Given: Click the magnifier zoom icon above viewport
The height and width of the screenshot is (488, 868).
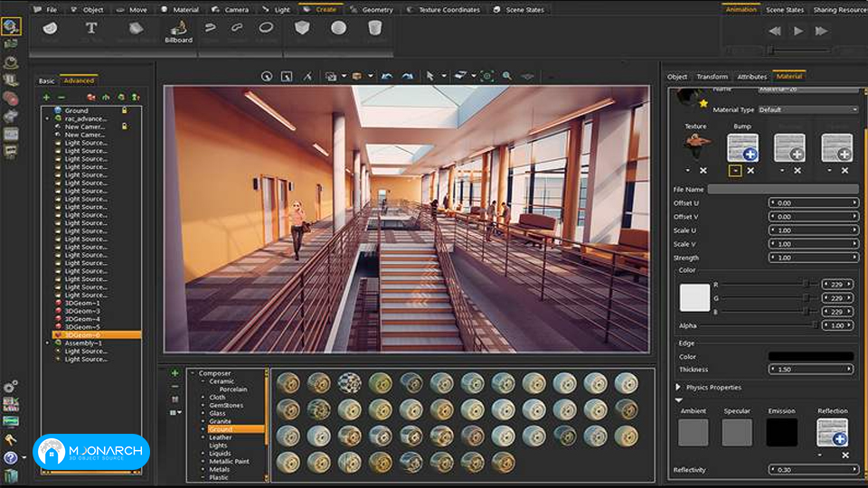Looking at the screenshot, I should click(506, 76).
